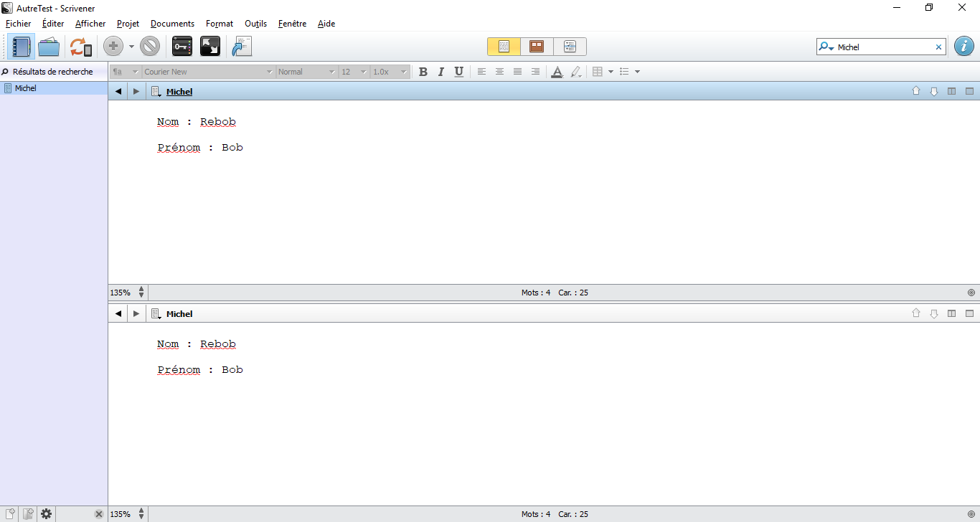
Task: Switch to Outliner view mode
Action: click(x=570, y=47)
